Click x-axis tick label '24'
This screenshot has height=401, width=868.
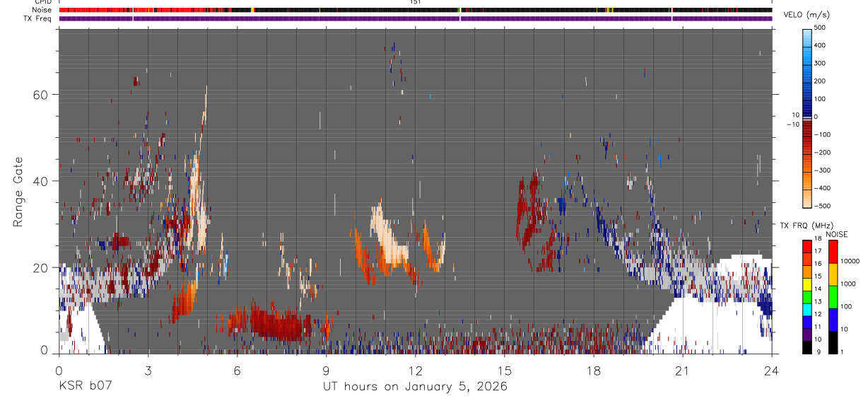[x=771, y=370]
